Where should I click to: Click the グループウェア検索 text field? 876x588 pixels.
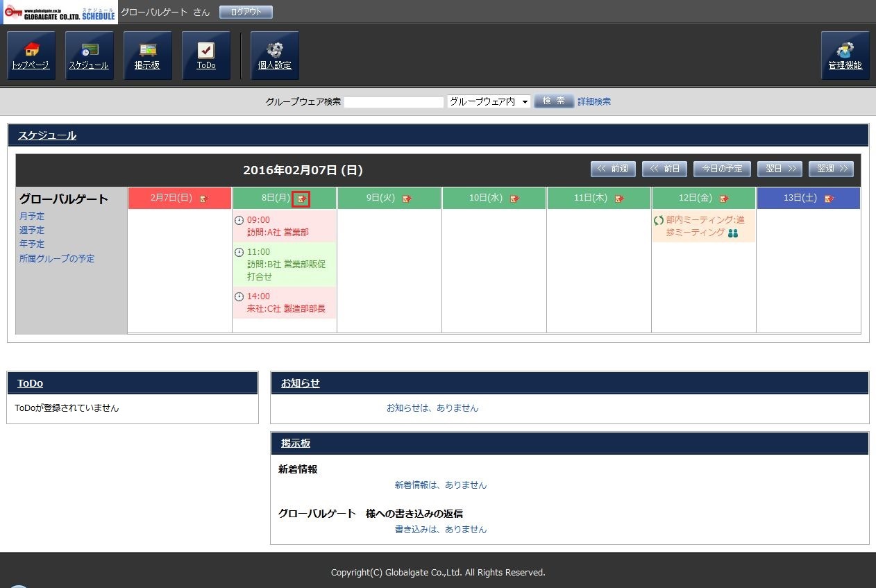(x=394, y=102)
